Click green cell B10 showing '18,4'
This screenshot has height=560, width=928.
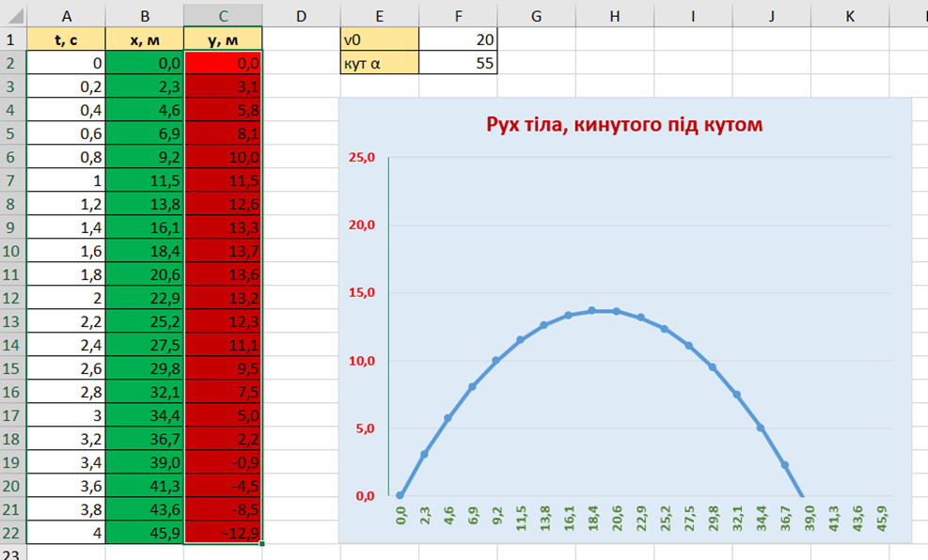[145, 251]
